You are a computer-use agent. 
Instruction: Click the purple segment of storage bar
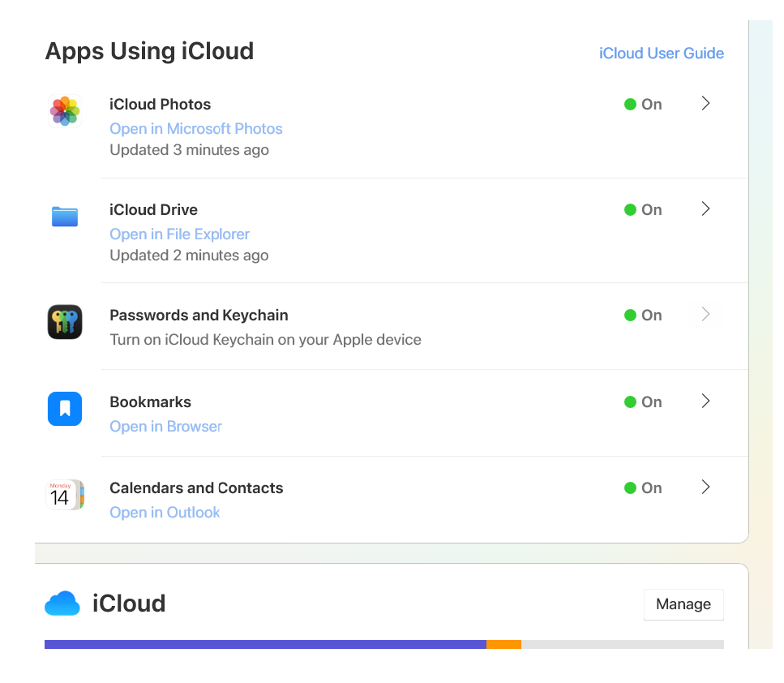(265, 645)
